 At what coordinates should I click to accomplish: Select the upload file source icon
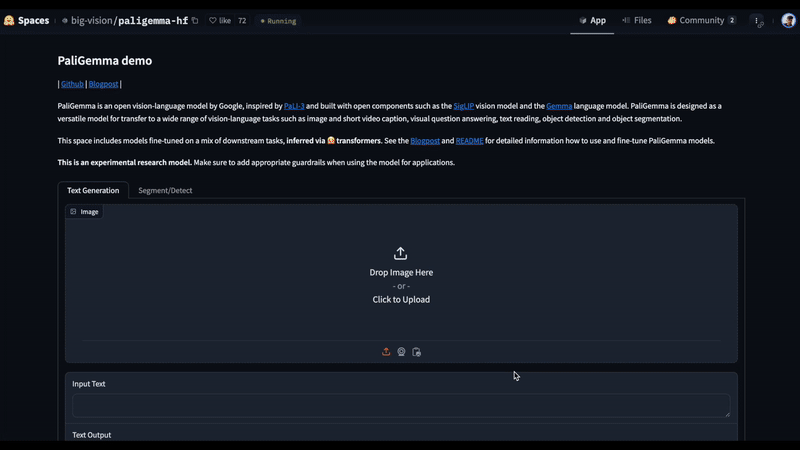(386, 352)
